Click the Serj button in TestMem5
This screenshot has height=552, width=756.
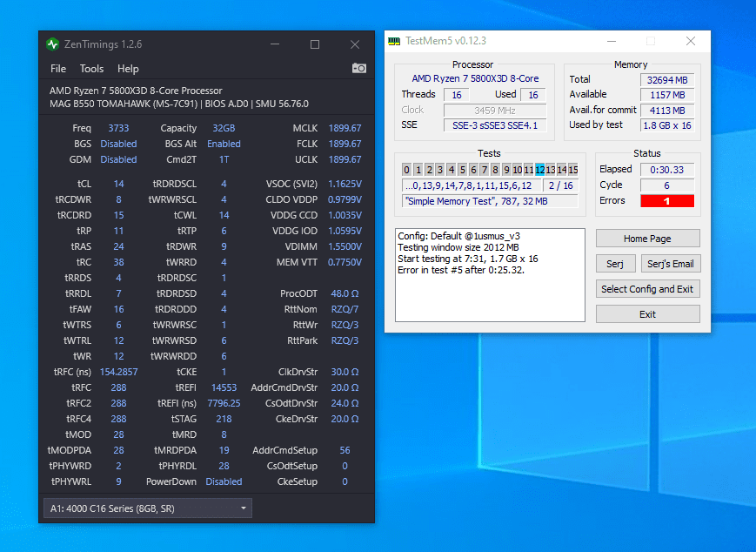tap(615, 264)
